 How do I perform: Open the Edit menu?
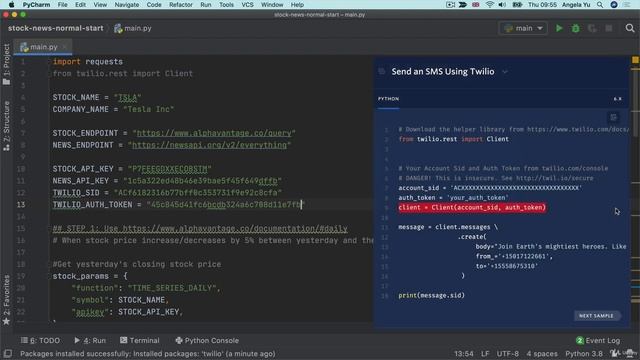click(x=80, y=4)
